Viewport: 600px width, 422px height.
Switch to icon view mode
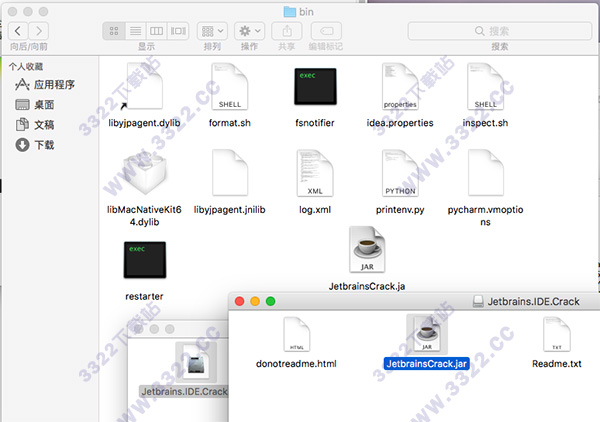pyautogui.click(x=114, y=31)
